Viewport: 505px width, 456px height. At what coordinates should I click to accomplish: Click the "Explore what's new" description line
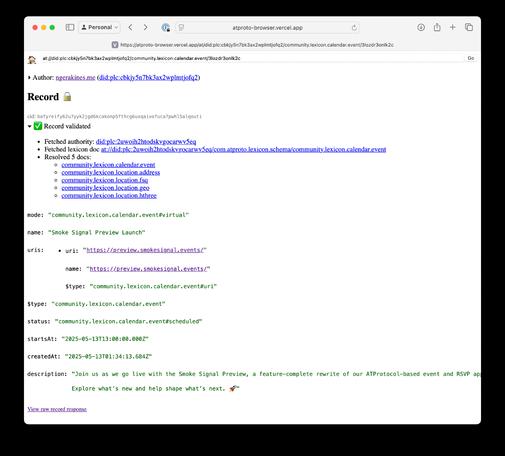tap(155, 389)
